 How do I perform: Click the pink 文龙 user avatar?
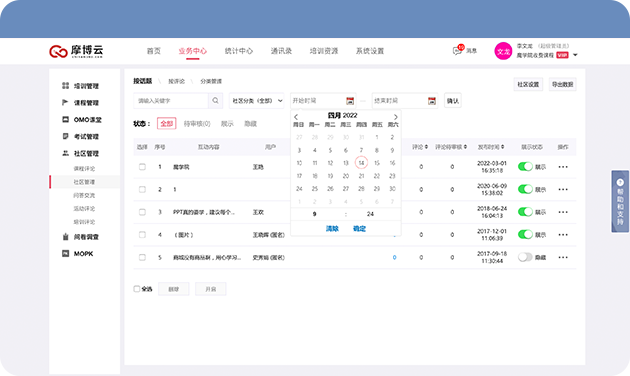click(x=503, y=51)
